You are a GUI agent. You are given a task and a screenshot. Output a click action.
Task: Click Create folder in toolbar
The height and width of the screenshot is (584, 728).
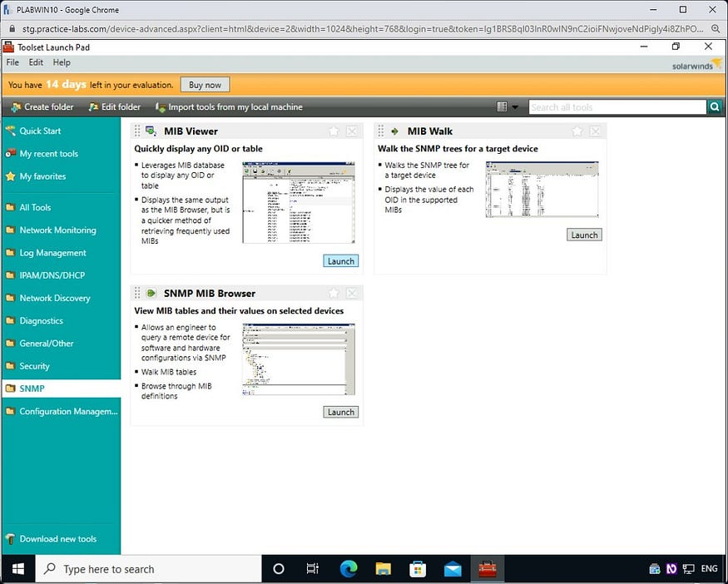(x=42, y=106)
